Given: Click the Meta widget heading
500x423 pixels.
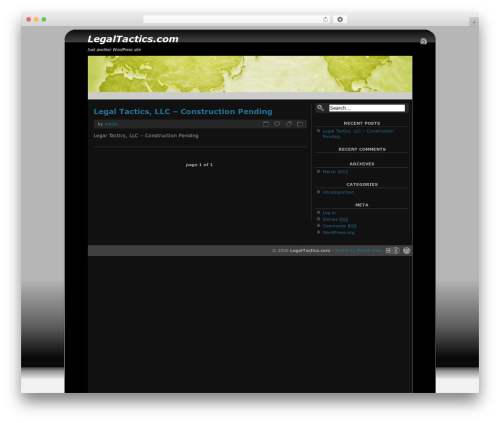Looking at the screenshot, I should click(362, 205).
